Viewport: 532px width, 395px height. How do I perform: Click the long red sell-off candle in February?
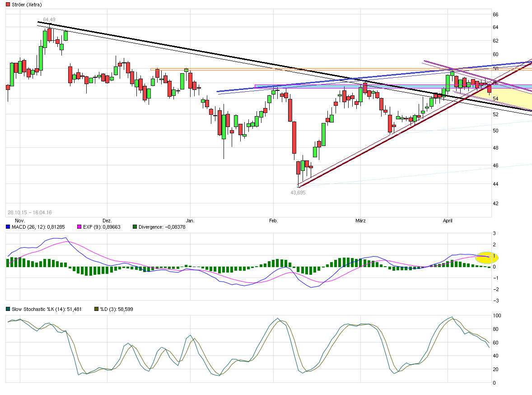[x=294, y=138]
